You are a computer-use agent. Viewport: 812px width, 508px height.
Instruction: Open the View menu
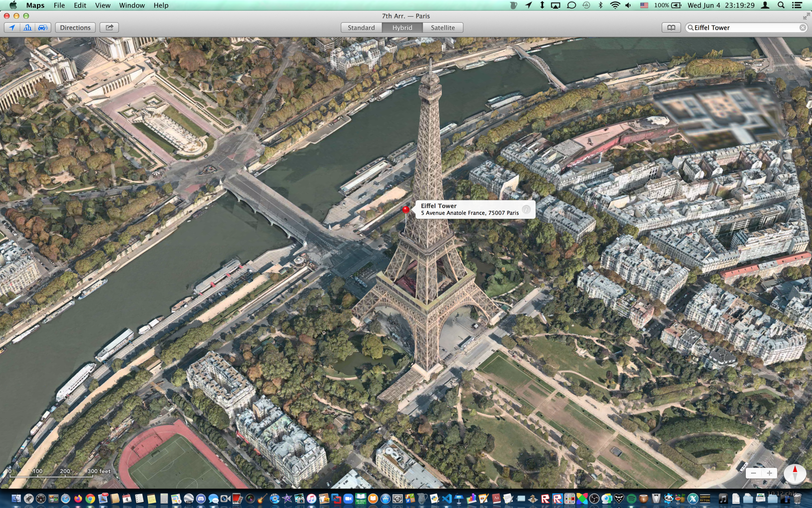[102, 5]
